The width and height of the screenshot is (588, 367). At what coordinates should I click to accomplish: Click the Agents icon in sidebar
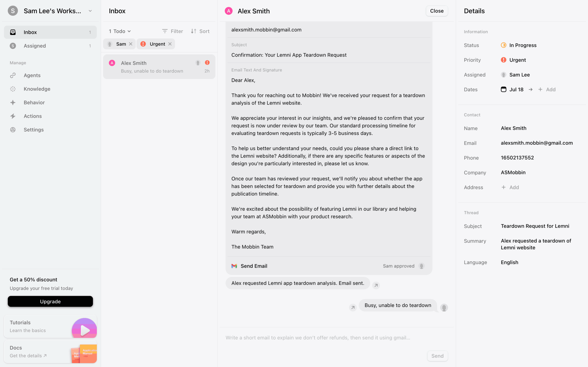pyautogui.click(x=13, y=75)
